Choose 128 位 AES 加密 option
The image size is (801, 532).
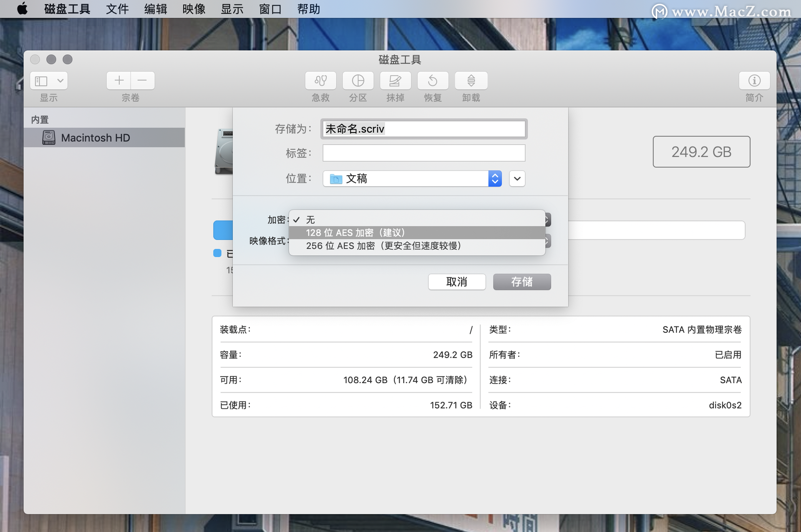[x=417, y=233]
